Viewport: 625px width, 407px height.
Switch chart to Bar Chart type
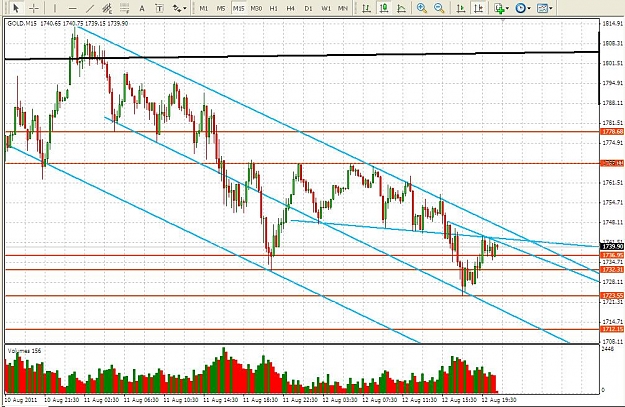pyautogui.click(x=366, y=8)
